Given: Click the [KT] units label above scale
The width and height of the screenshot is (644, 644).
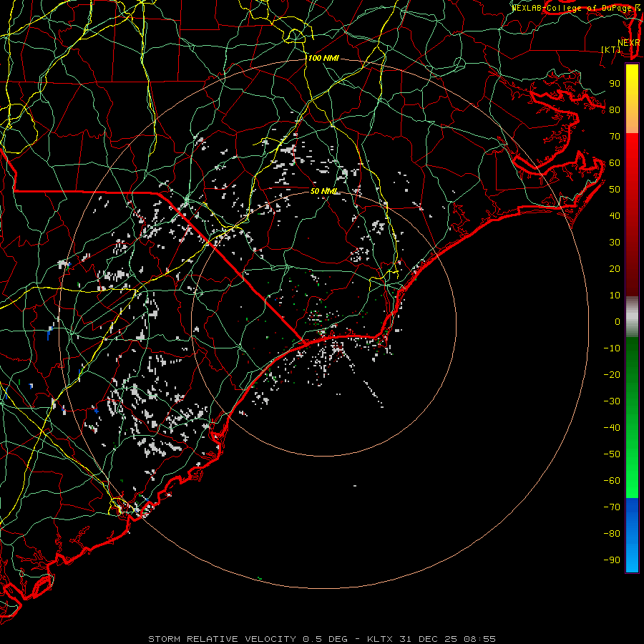Looking at the screenshot, I should click(x=611, y=49).
